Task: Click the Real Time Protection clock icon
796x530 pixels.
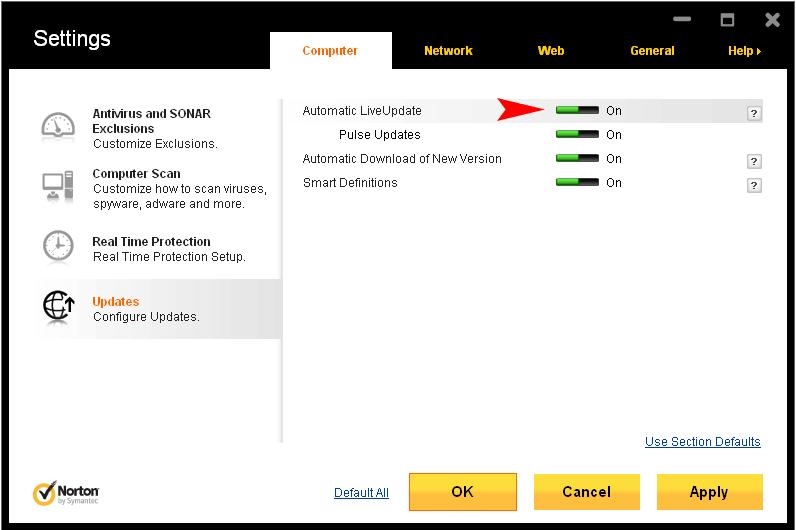Action: 58,247
